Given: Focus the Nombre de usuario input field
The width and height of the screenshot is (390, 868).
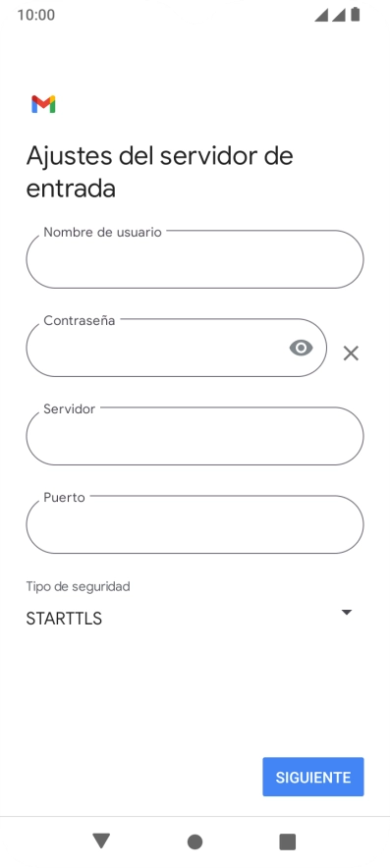Looking at the screenshot, I should [x=195, y=259].
